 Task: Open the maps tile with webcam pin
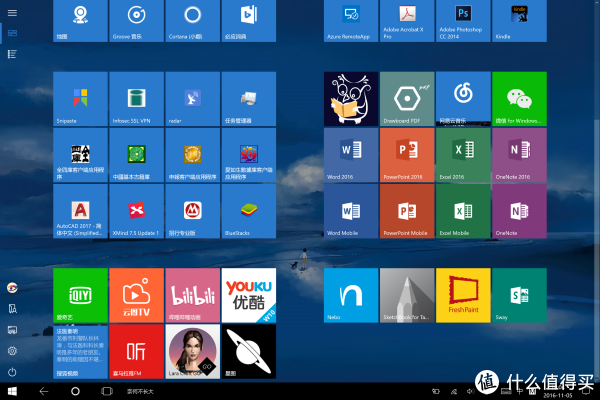pos(80,21)
